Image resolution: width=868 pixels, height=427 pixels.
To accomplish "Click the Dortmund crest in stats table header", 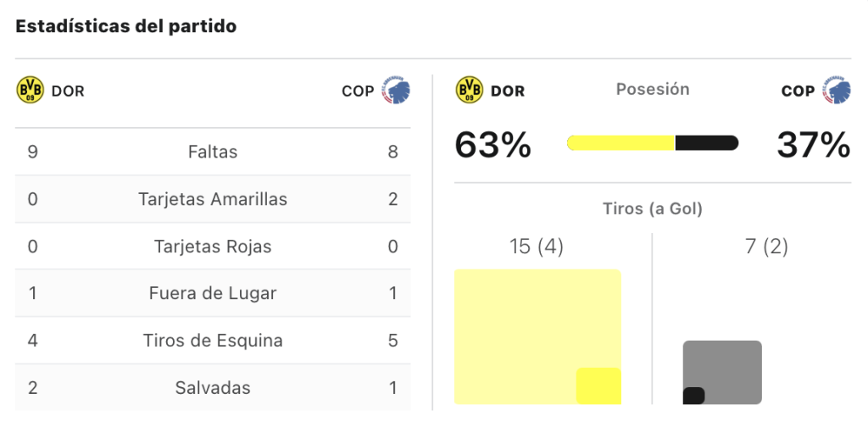I will coord(30,90).
